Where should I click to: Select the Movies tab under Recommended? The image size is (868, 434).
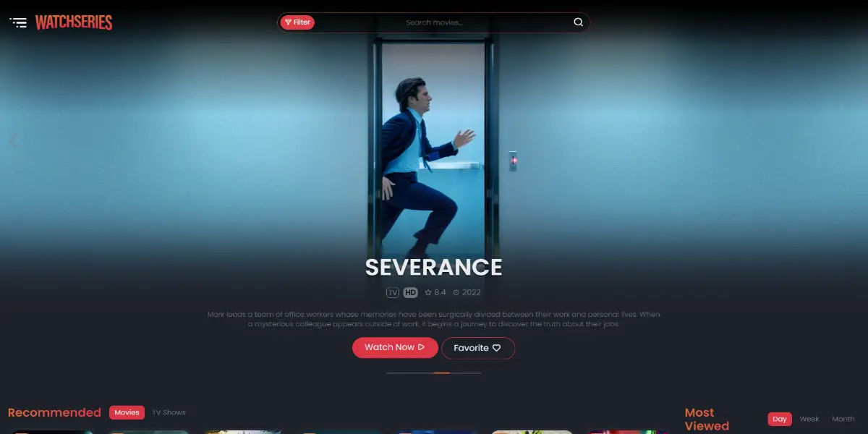click(x=127, y=412)
